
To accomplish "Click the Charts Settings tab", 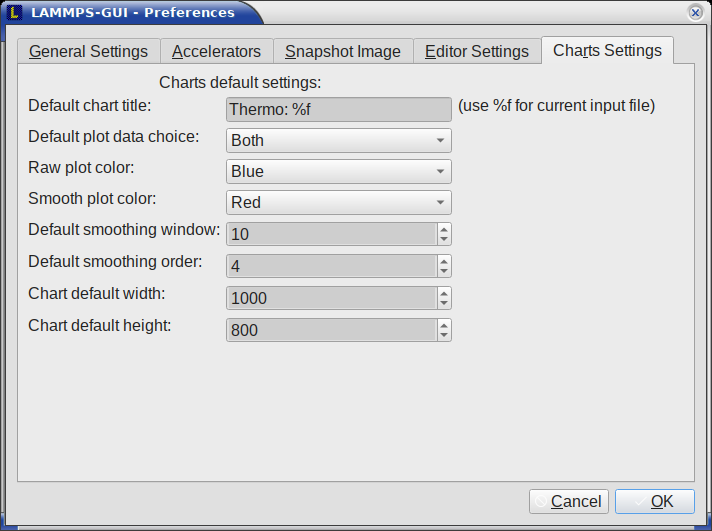I will [607, 50].
